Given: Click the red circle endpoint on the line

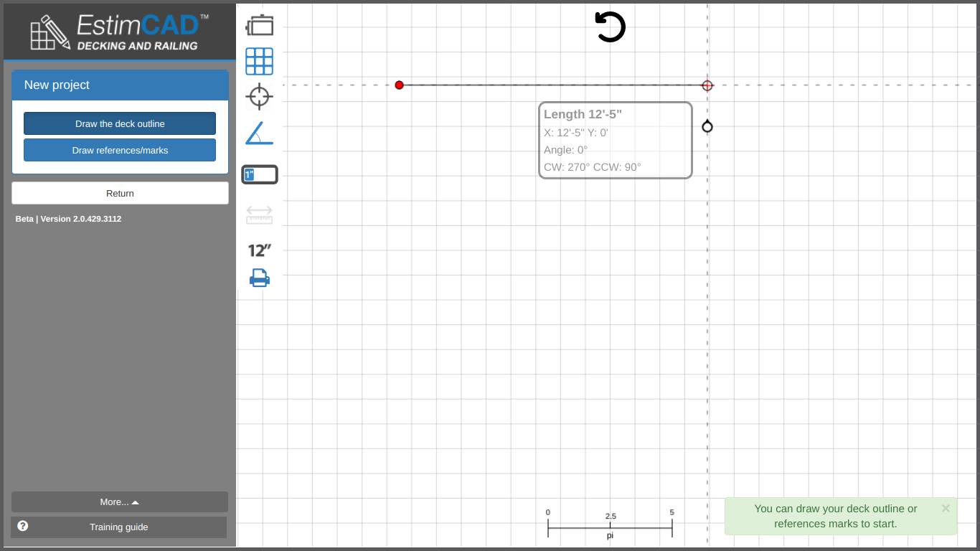Looking at the screenshot, I should click(707, 85).
